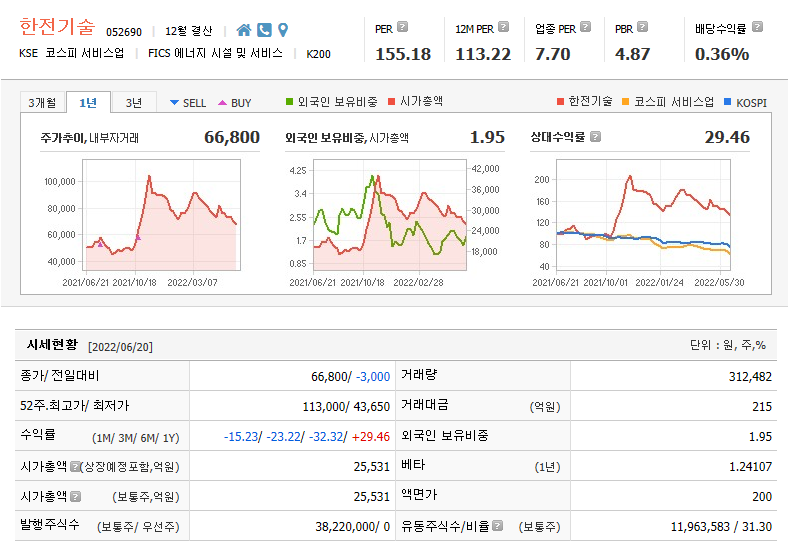788x552 pixels.
Task: Click the 시세현황 section heading
Action: [x=52, y=345]
